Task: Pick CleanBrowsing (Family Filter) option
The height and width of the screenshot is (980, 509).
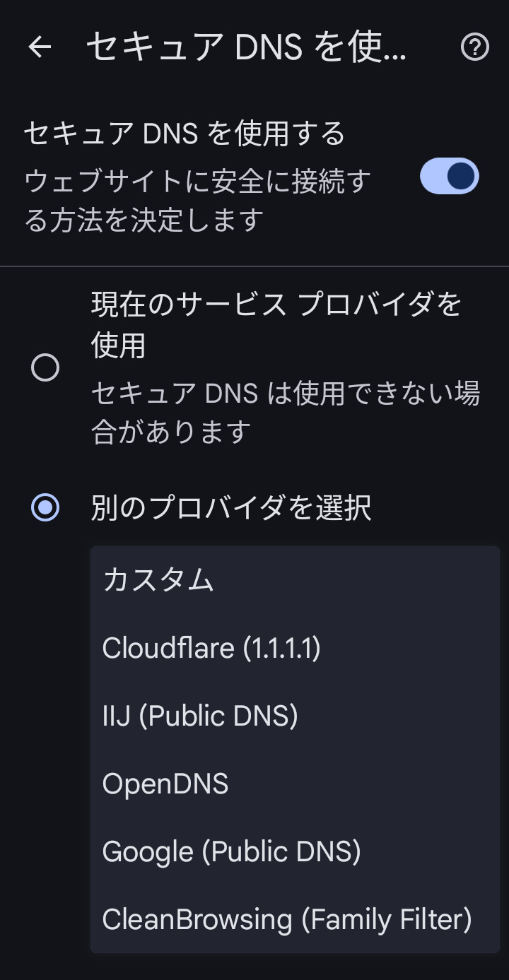Action: [x=286, y=919]
